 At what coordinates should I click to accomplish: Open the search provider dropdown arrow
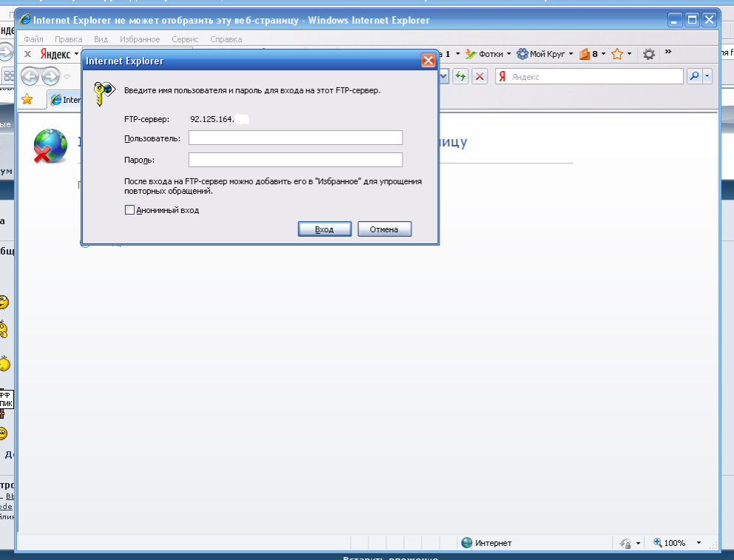[x=707, y=76]
